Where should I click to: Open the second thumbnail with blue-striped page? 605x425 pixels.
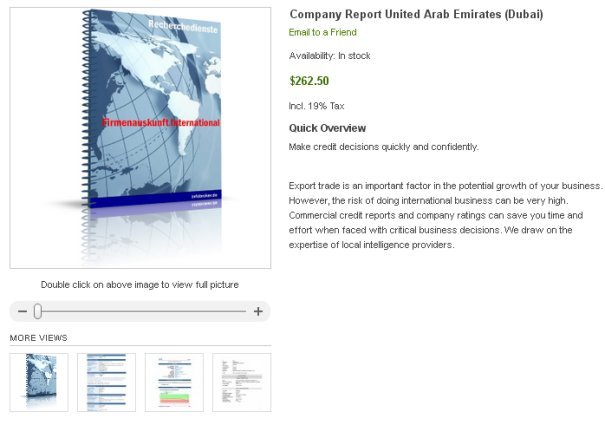click(107, 381)
